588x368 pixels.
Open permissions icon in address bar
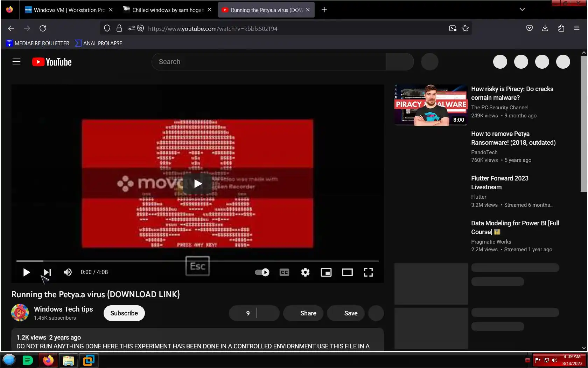[131, 28]
